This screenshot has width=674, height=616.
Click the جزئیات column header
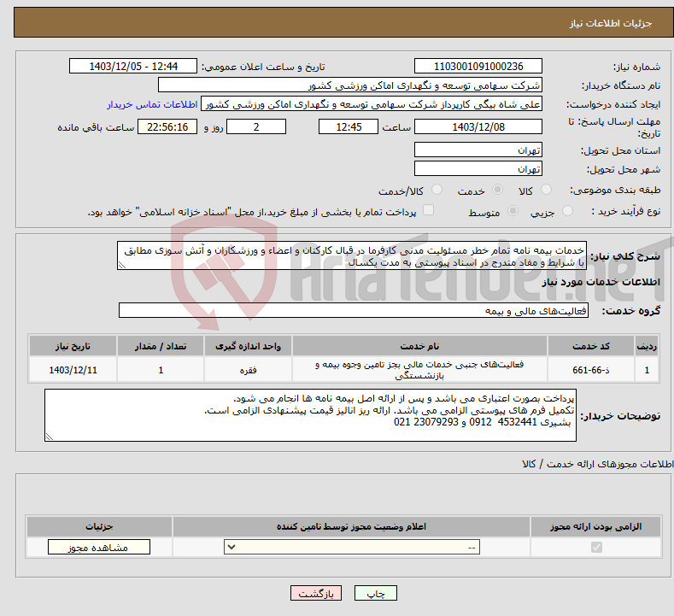[x=99, y=526]
